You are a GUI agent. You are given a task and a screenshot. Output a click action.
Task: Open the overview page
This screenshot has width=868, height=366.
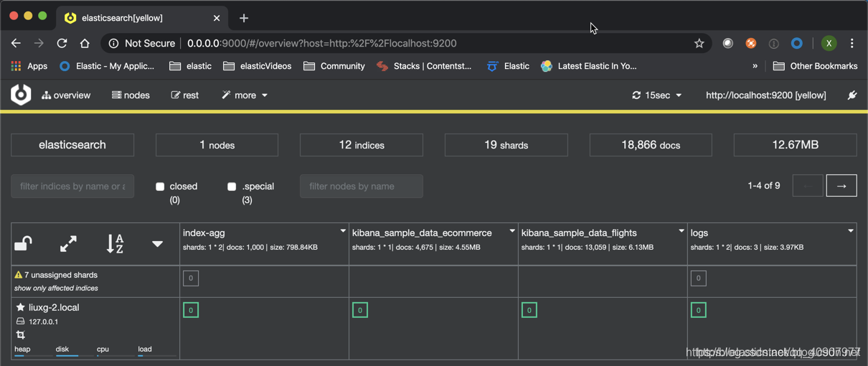click(x=66, y=95)
